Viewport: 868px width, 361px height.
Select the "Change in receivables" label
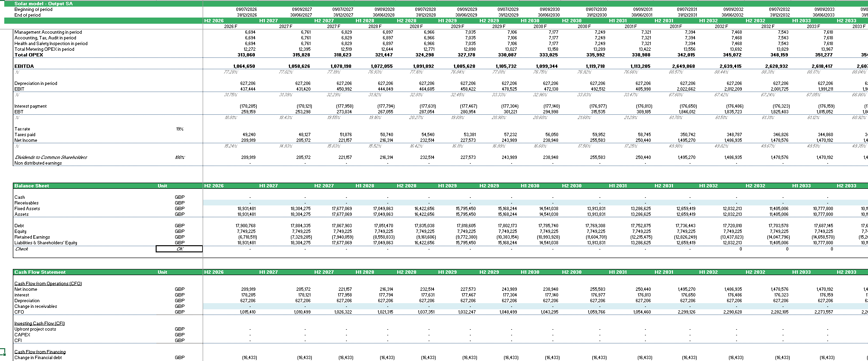tap(36, 306)
